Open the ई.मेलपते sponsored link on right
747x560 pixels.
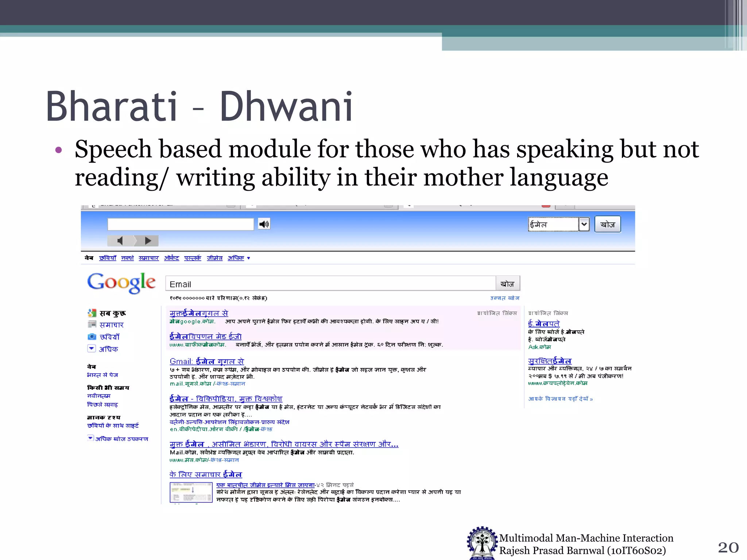[x=544, y=323]
